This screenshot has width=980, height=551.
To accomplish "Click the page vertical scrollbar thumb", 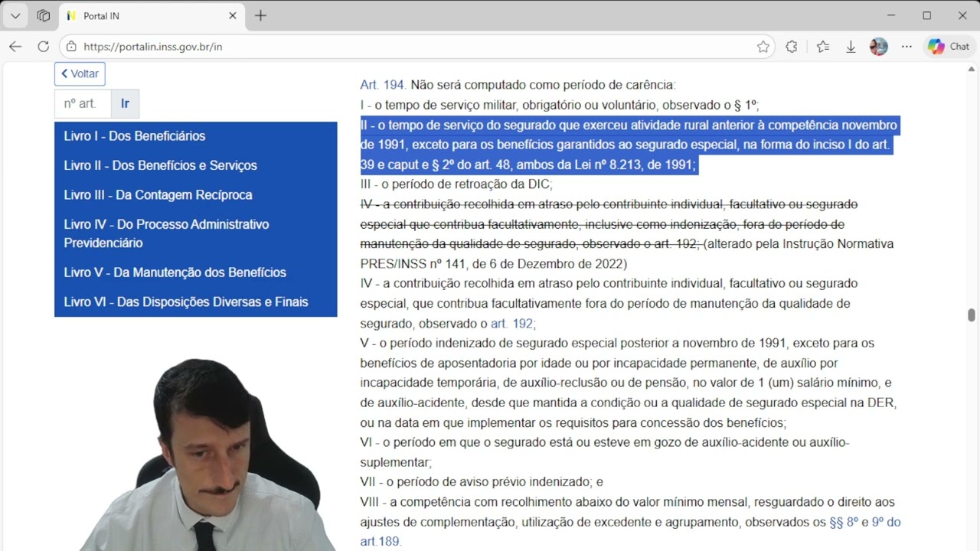I will 972,315.
